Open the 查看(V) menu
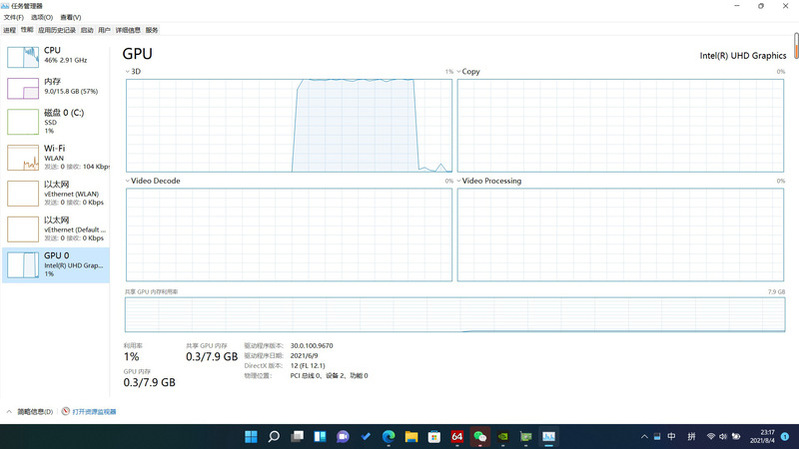The width and height of the screenshot is (799, 449). (x=71, y=17)
